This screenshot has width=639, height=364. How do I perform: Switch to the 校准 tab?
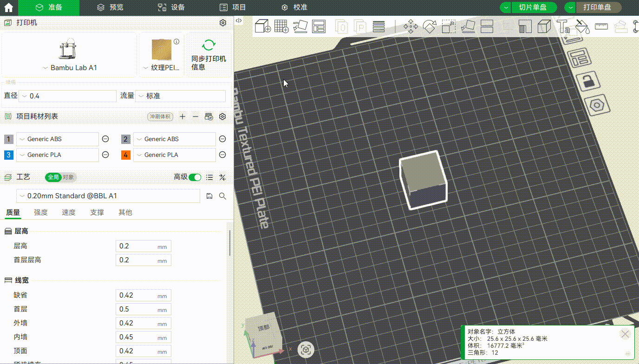point(294,7)
